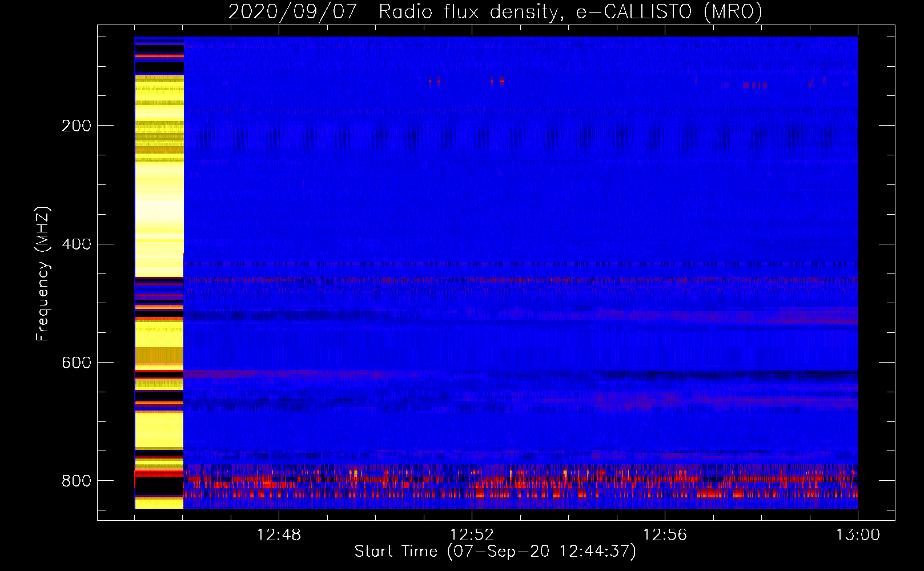Click the 'Start Time (07-Sep-20 12:44:37)' label
This screenshot has height=571, width=924.
tap(495, 552)
